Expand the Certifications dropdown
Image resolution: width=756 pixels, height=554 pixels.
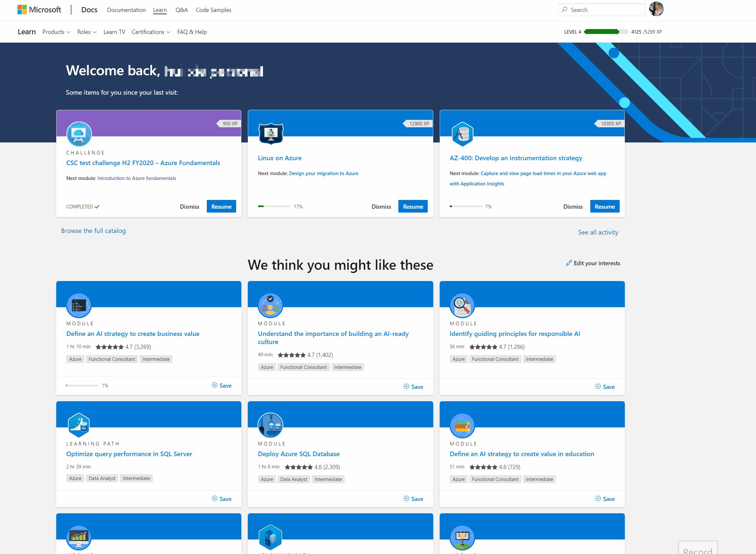pos(151,32)
